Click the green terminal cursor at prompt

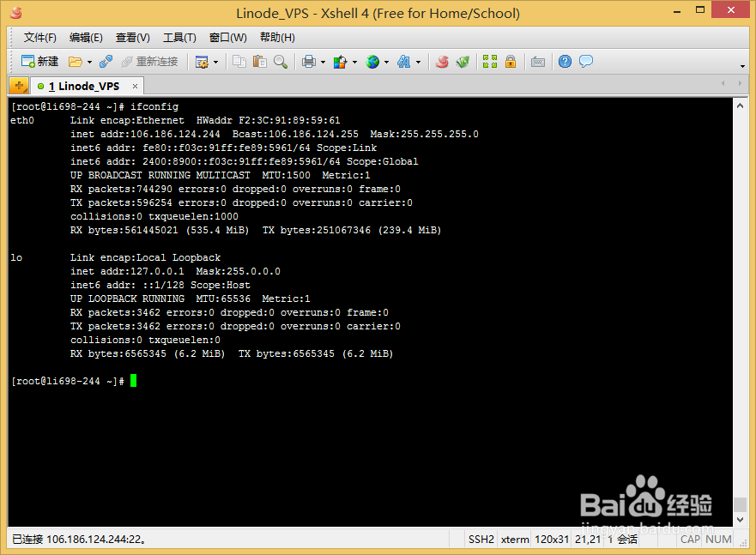coord(134,381)
